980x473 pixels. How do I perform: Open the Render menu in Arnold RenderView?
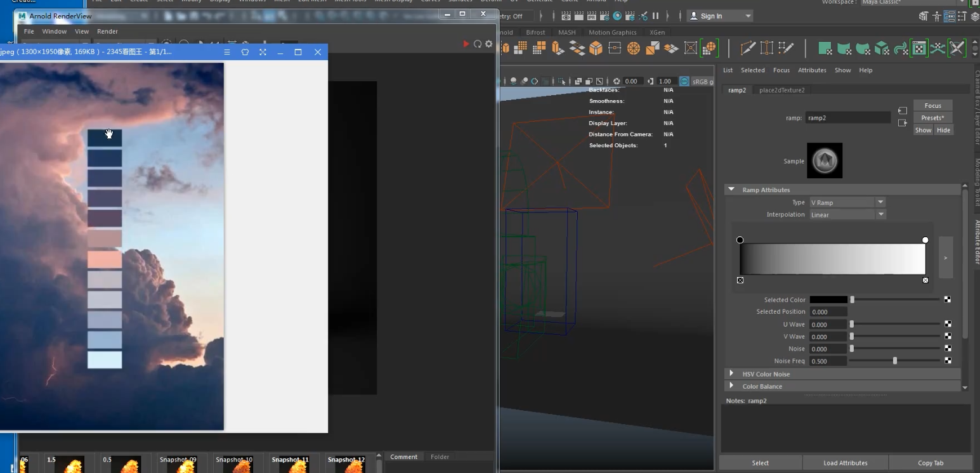coord(107,31)
